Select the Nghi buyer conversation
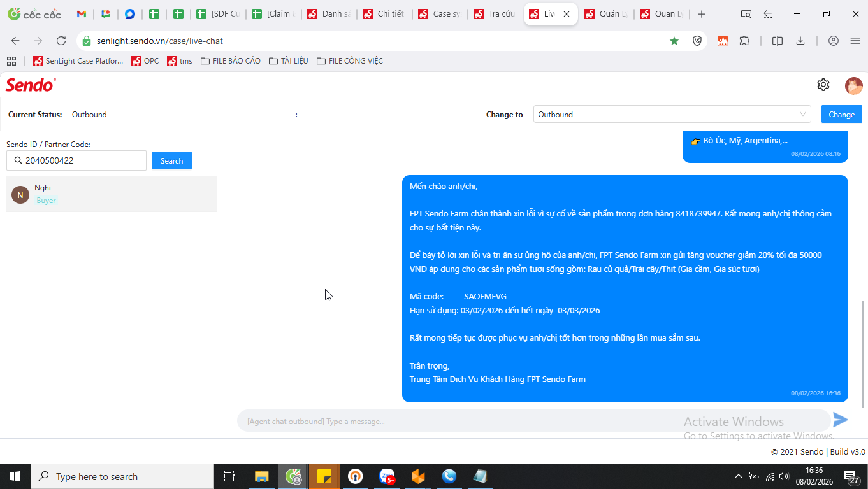Image resolution: width=868 pixels, height=489 pixels. 112,194
